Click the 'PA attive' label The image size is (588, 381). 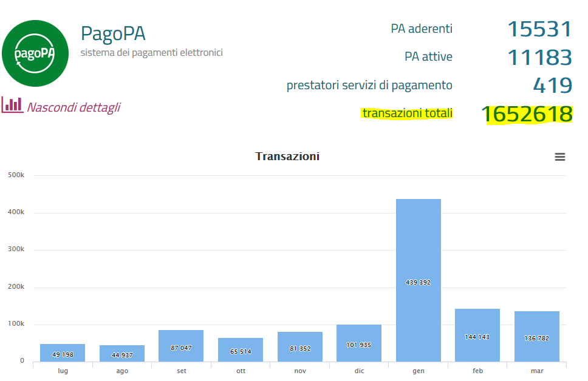428,56
